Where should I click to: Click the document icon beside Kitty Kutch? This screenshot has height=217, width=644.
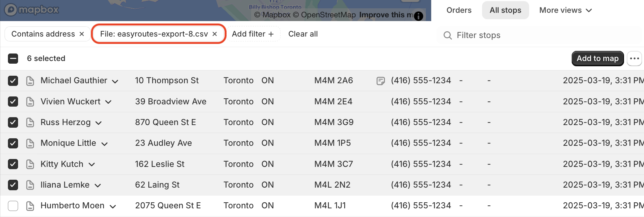[x=30, y=164]
